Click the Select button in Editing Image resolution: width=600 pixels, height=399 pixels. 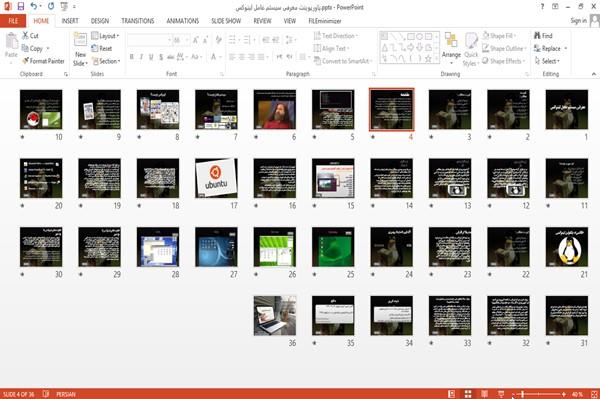(547, 61)
